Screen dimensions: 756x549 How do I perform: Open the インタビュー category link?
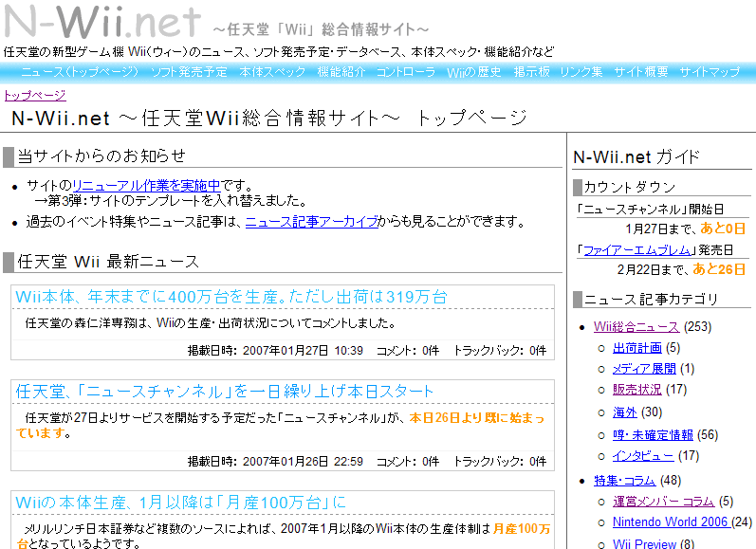(643, 456)
